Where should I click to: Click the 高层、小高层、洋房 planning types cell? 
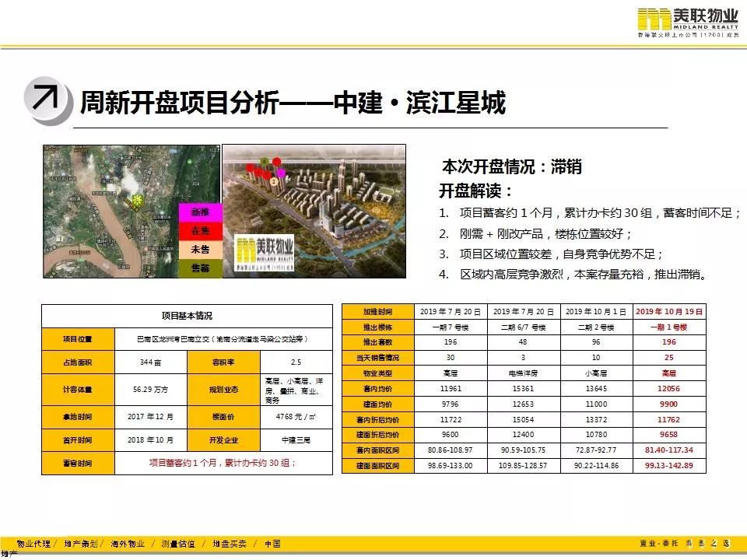pyautogui.click(x=296, y=390)
